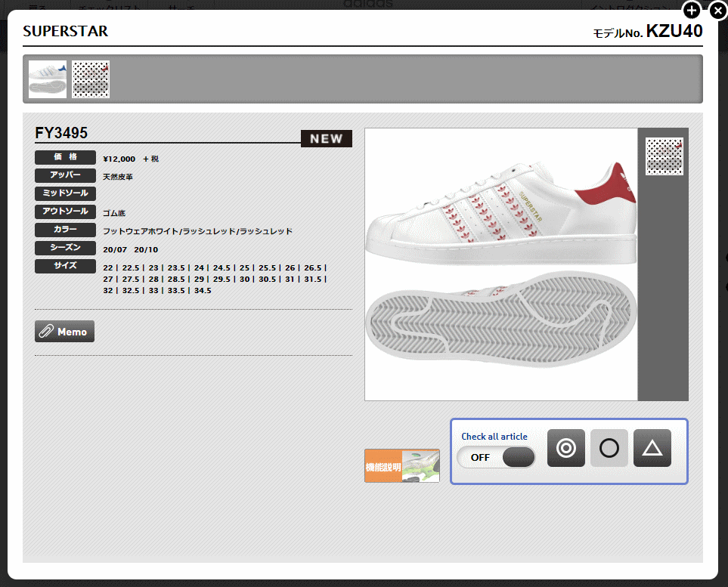Click size 24.5 in the size list
This screenshot has height=587, width=728.
[x=222, y=267]
